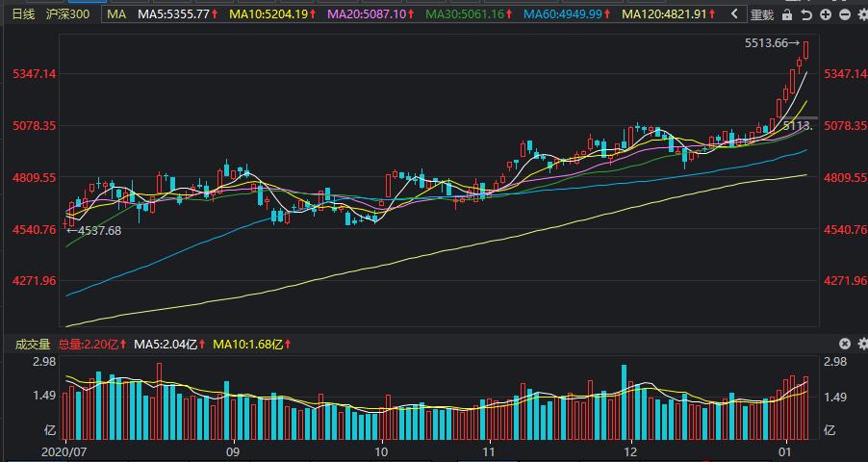Open volume panel settings gear

862,344
